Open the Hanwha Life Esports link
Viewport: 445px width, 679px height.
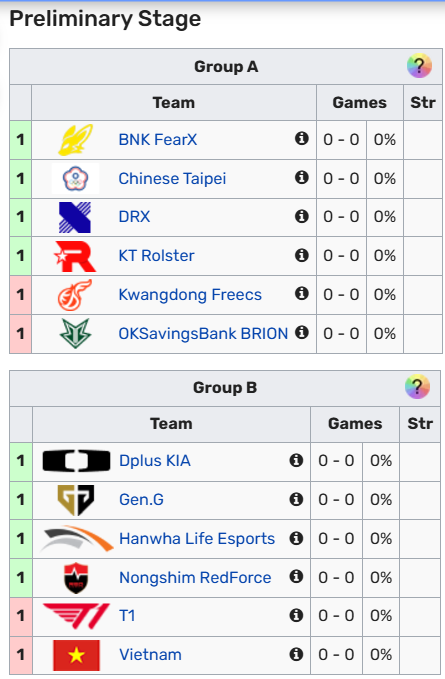(197, 538)
